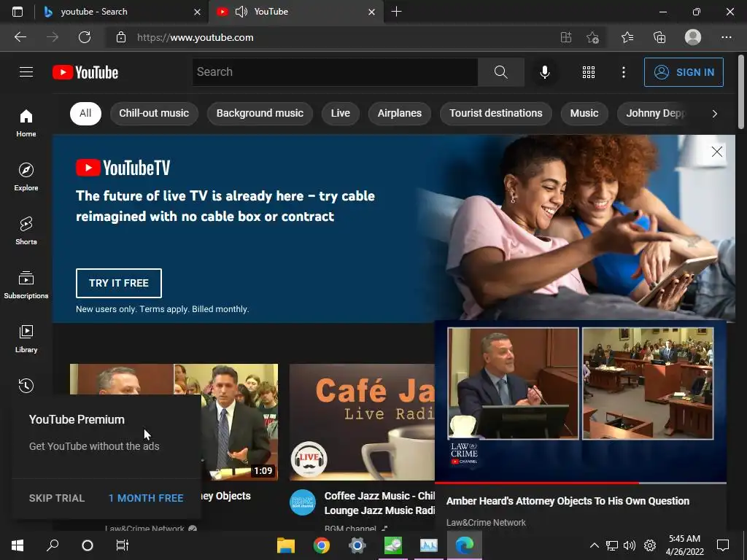Screen dimensions: 747x560
Task: Open Library in the sidebar
Action: (x=26, y=339)
